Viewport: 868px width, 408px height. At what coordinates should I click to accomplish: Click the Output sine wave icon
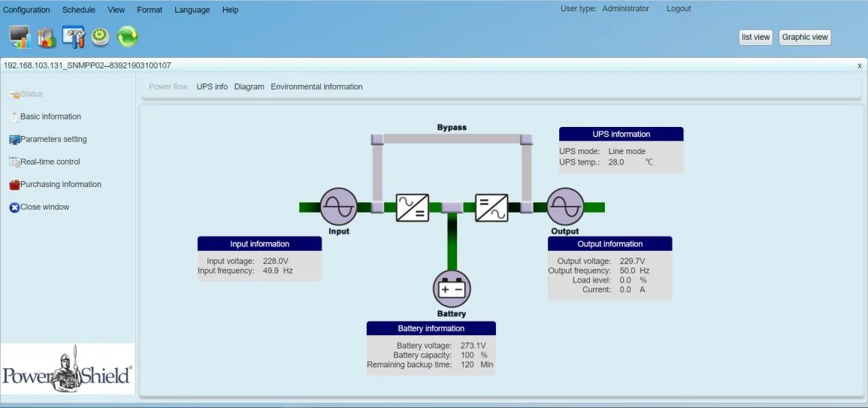(566, 207)
